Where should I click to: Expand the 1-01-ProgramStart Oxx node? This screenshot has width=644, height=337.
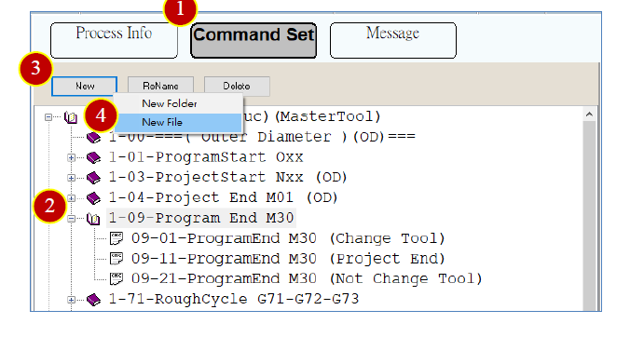click(72, 157)
